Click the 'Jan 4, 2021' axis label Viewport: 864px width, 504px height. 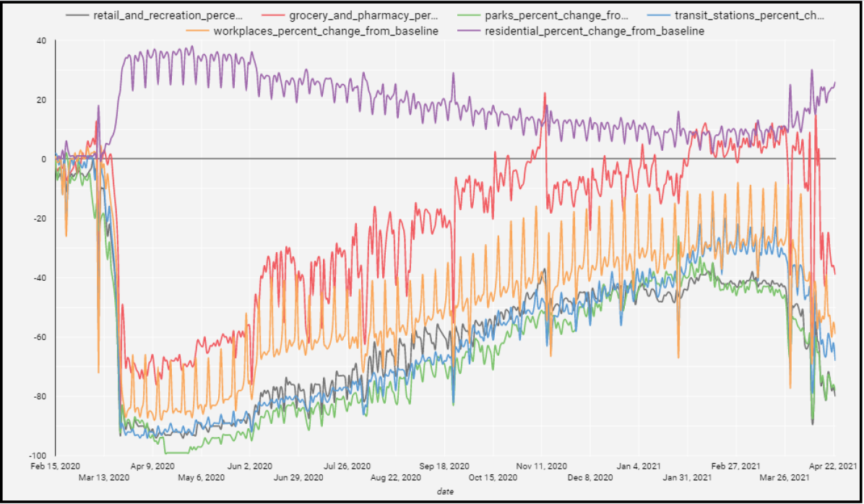click(639, 466)
